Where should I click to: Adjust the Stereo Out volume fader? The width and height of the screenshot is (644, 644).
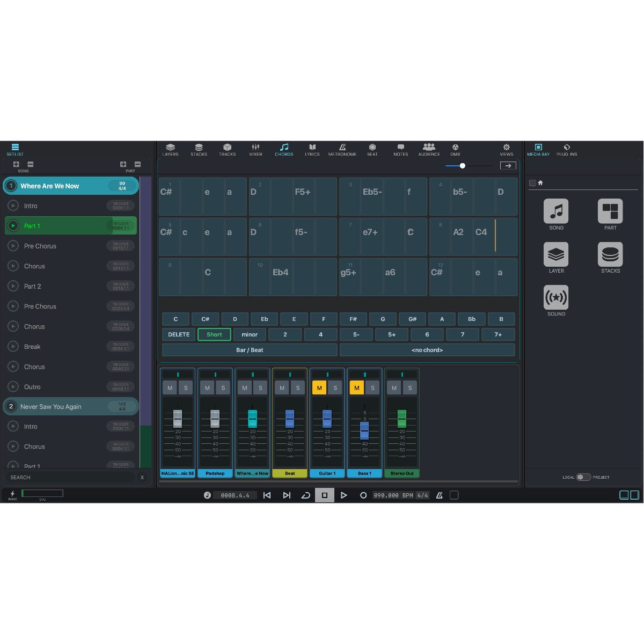(402, 419)
